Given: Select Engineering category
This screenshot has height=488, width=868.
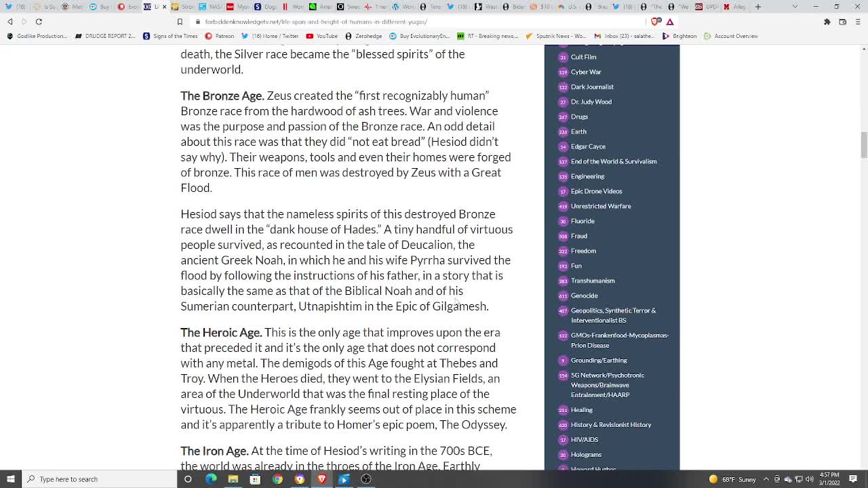Looking at the screenshot, I should click(x=587, y=176).
